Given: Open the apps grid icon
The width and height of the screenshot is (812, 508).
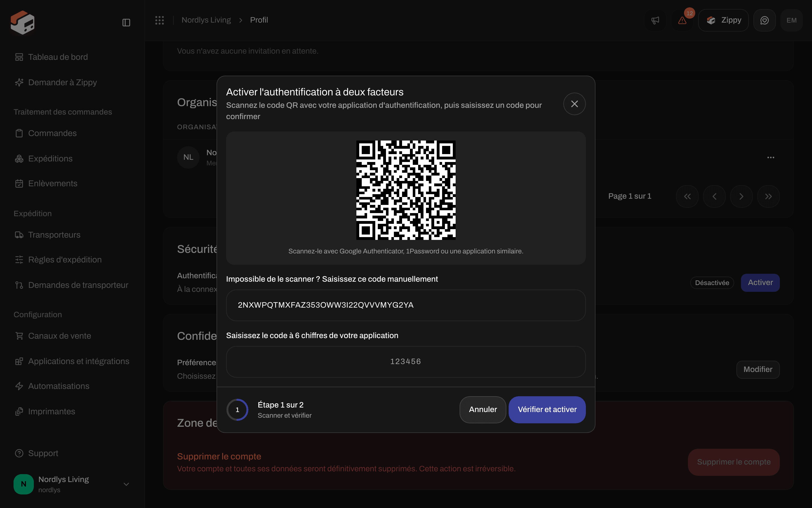Looking at the screenshot, I should point(159,20).
